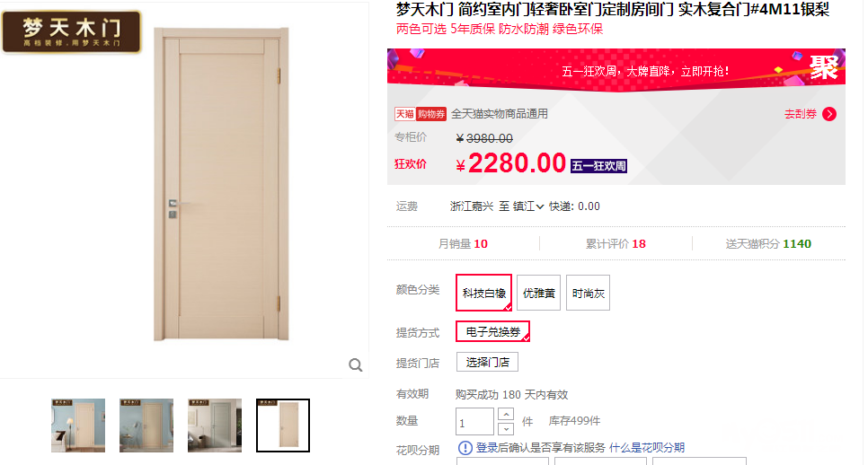Image resolution: width=868 pixels, height=465 pixels.
Task: Click the 月销量 10 sales stat
Action: click(463, 244)
